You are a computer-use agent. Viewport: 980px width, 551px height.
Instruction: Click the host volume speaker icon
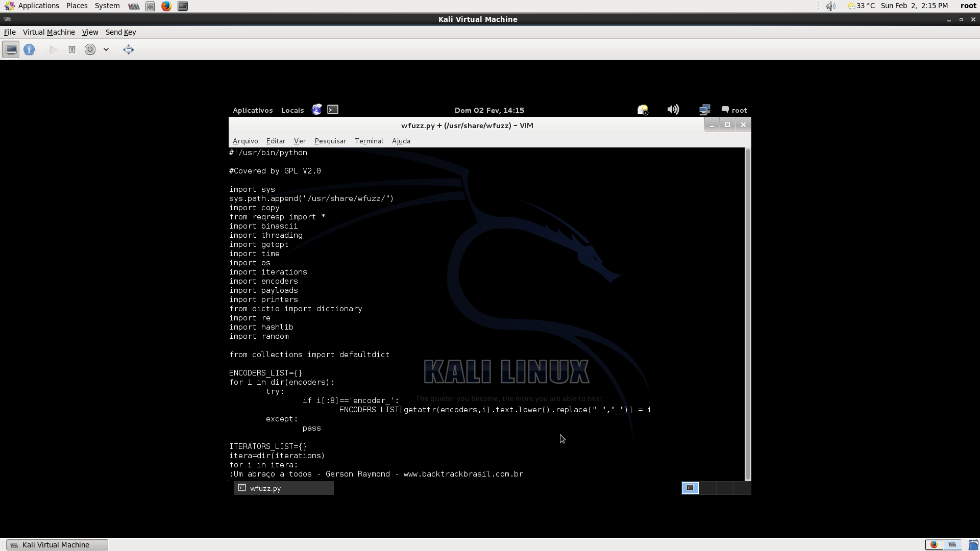[x=831, y=6]
